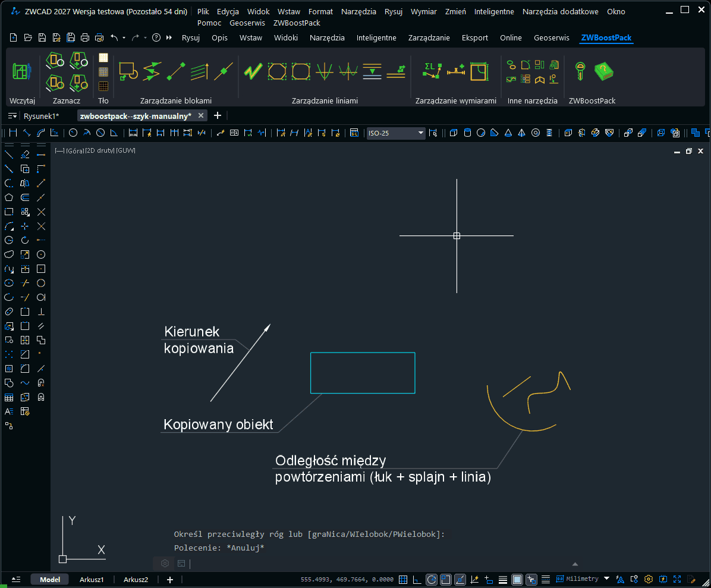Toggle polar tracking in status bar

click(431, 579)
